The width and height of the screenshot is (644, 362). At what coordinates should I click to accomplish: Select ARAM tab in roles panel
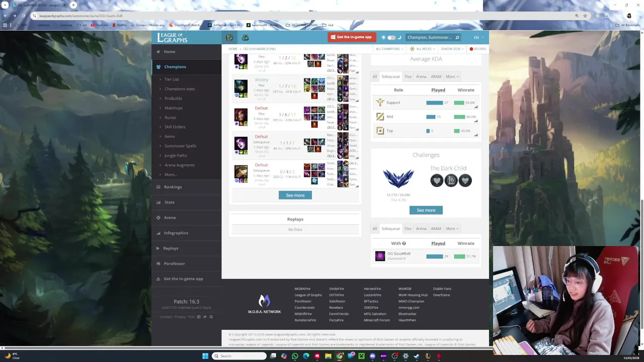pyautogui.click(x=436, y=77)
